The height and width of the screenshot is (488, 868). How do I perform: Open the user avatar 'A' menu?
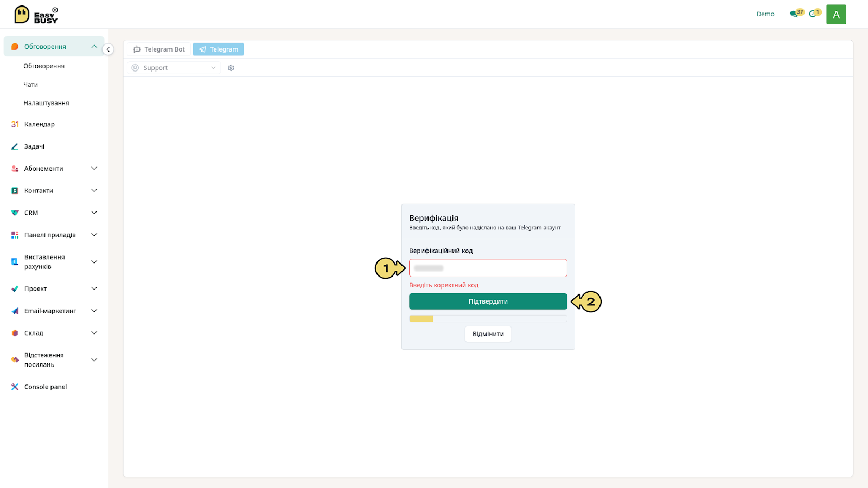pos(836,15)
